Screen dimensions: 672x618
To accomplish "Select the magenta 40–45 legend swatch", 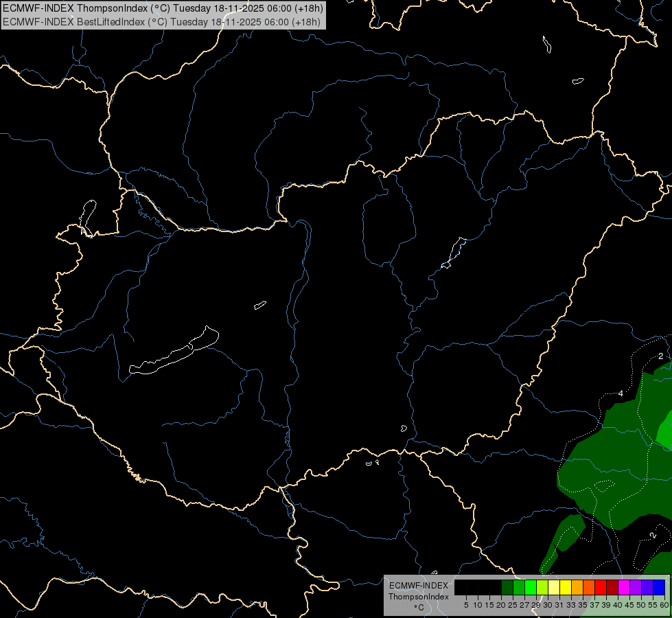I will point(624,588).
